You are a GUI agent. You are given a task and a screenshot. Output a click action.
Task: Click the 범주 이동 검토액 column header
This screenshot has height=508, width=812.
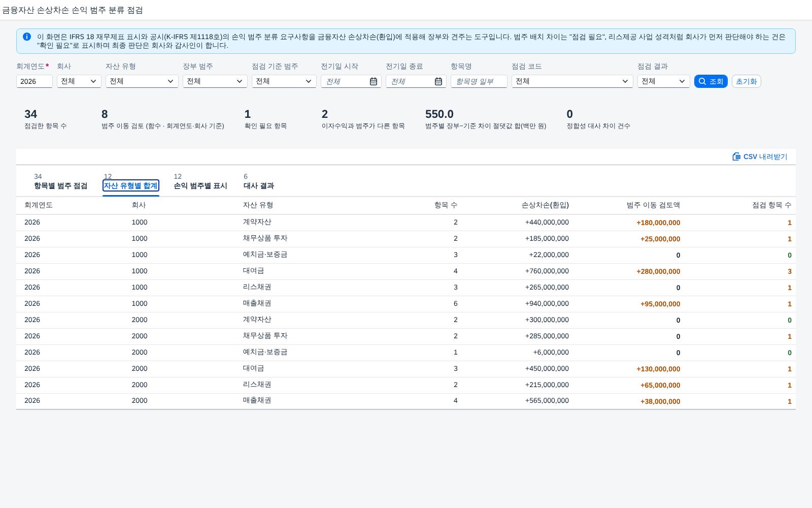point(653,205)
